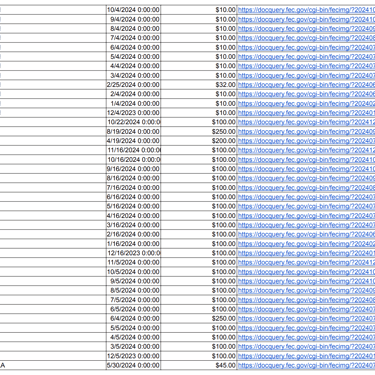Select the $200.00 amount cell

coord(199,141)
